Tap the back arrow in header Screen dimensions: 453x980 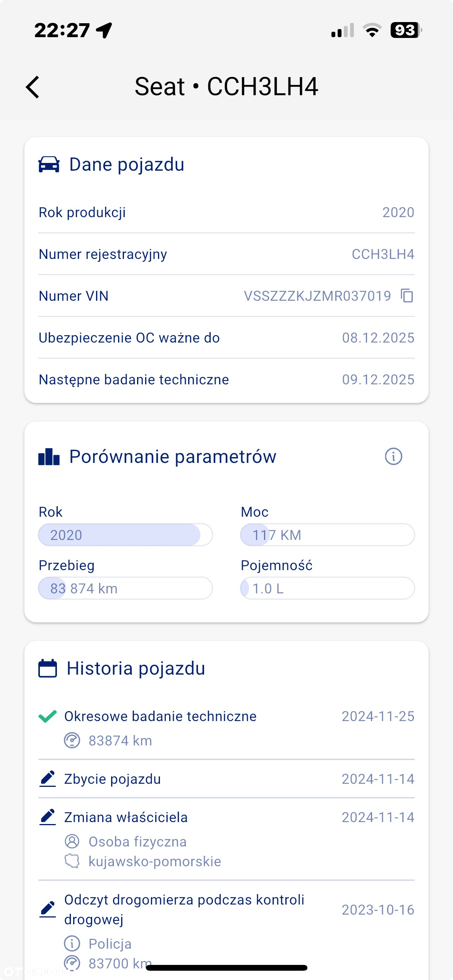point(33,87)
